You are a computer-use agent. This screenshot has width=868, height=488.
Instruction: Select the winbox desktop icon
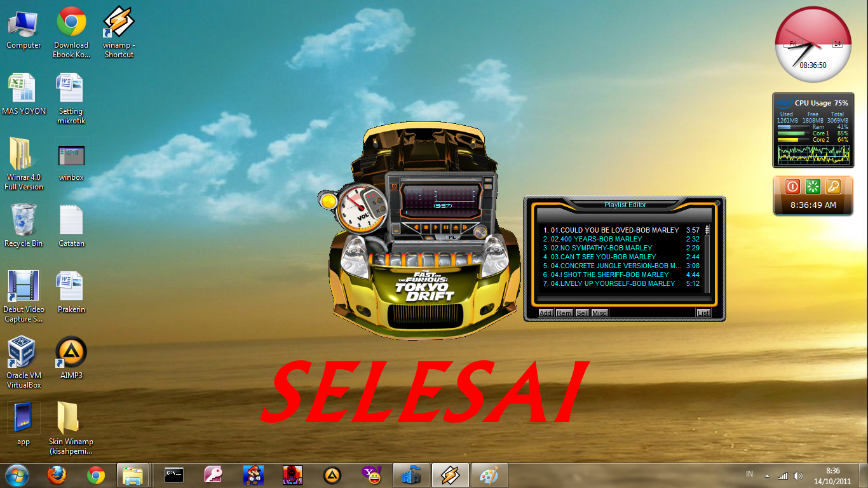[x=71, y=160]
